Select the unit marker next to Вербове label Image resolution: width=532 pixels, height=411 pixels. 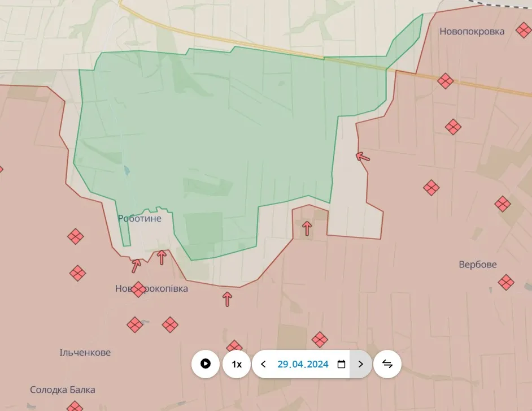(506, 282)
